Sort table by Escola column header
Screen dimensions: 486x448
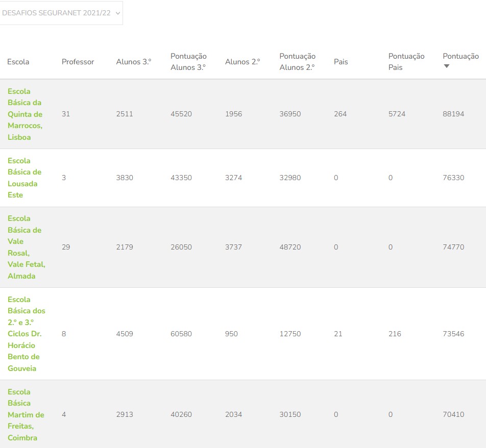point(18,62)
